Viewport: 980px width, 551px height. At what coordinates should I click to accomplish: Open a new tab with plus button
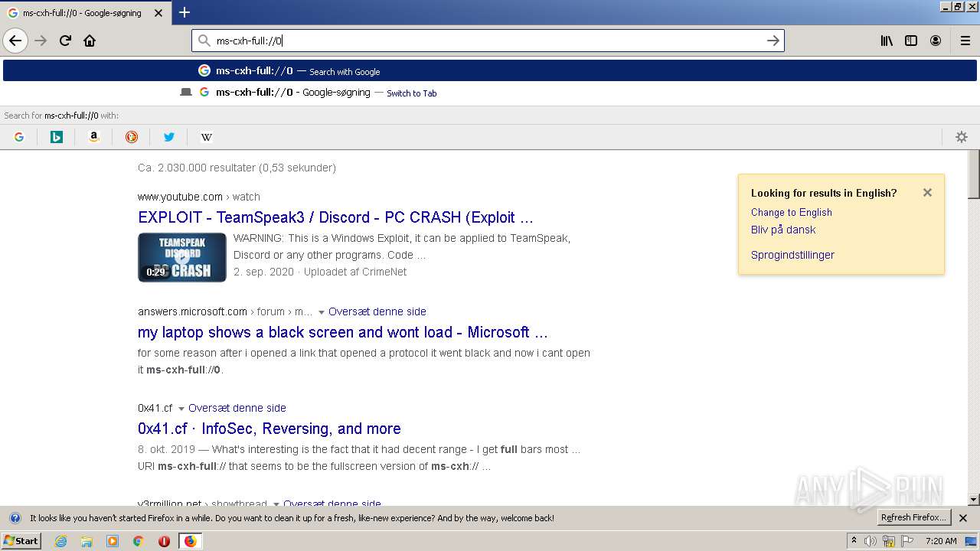pos(185,12)
